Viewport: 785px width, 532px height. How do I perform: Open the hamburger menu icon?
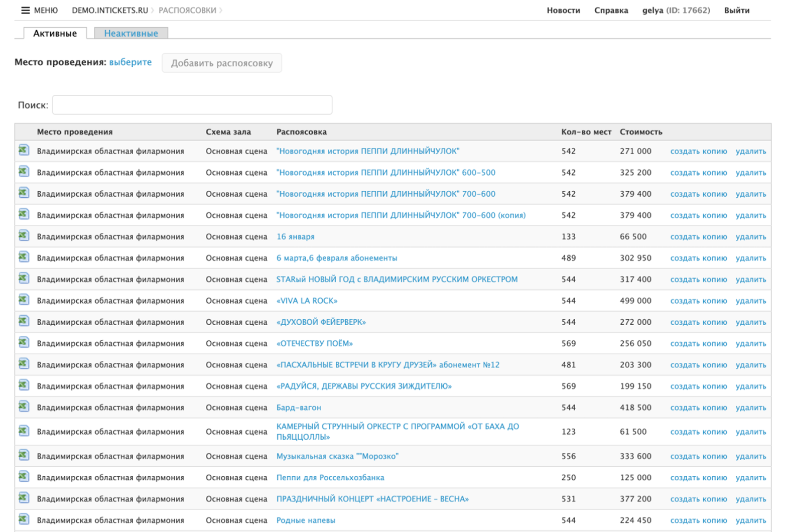coord(25,10)
